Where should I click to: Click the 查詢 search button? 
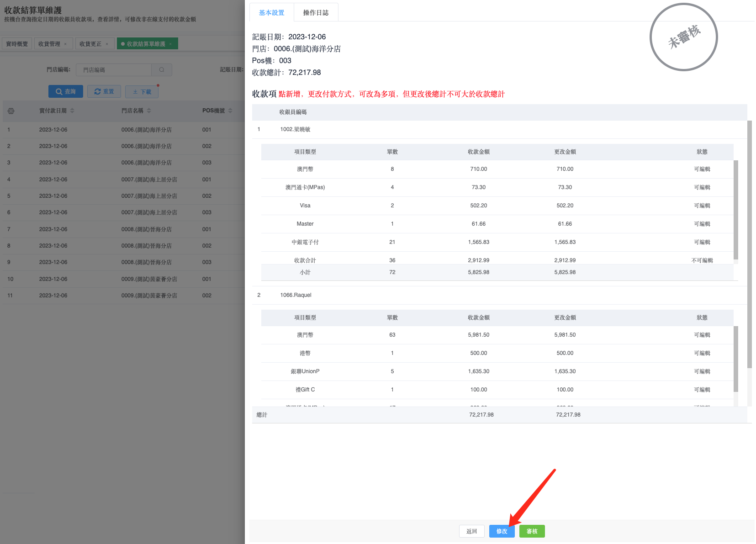[66, 91]
